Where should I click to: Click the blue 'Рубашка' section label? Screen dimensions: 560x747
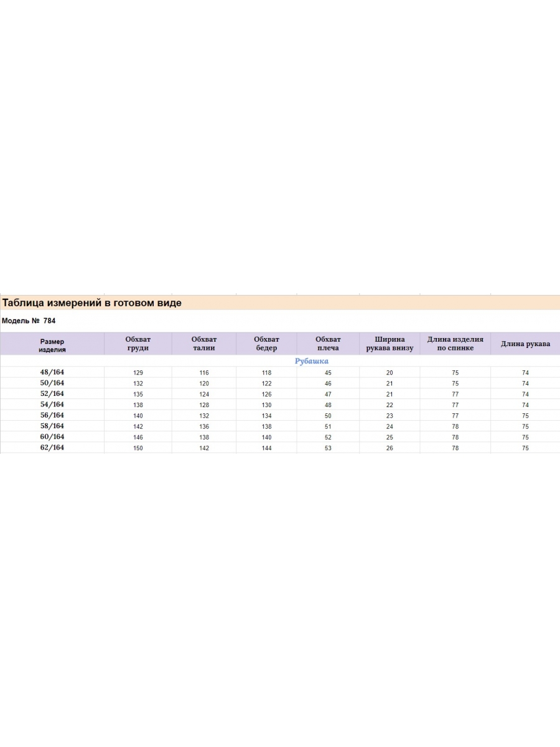click(311, 361)
